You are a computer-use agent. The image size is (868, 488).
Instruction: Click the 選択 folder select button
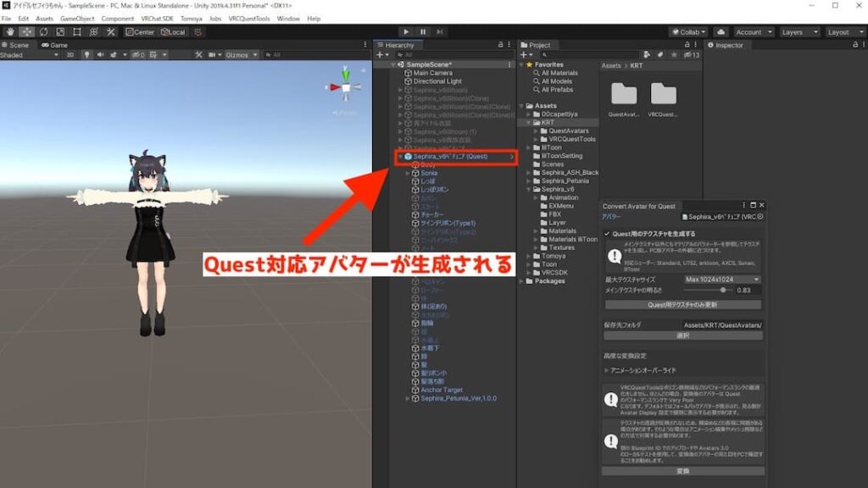(x=683, y=335)
